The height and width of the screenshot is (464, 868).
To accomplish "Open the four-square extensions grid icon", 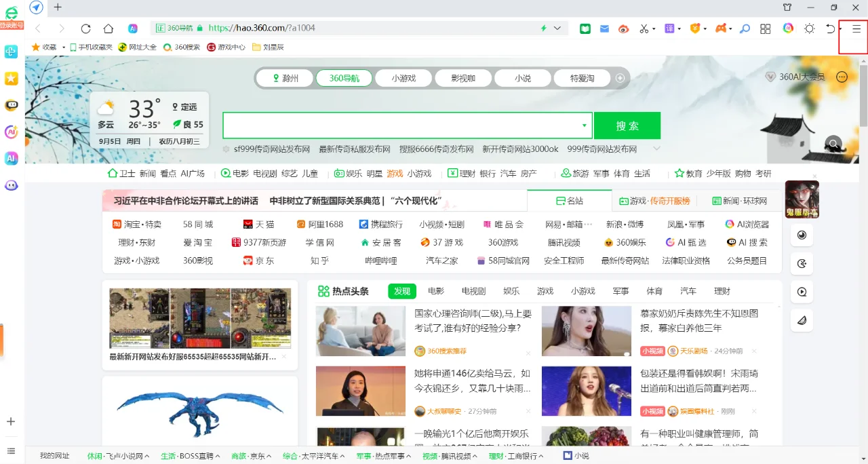I will [x=766, y=28].
